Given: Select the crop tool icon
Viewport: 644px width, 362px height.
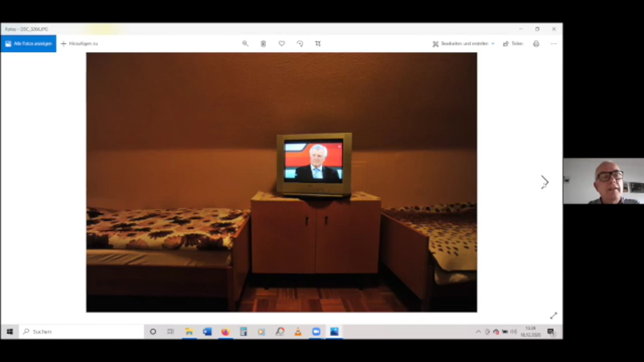Looking at the screenshot, I should coord(318,44).
